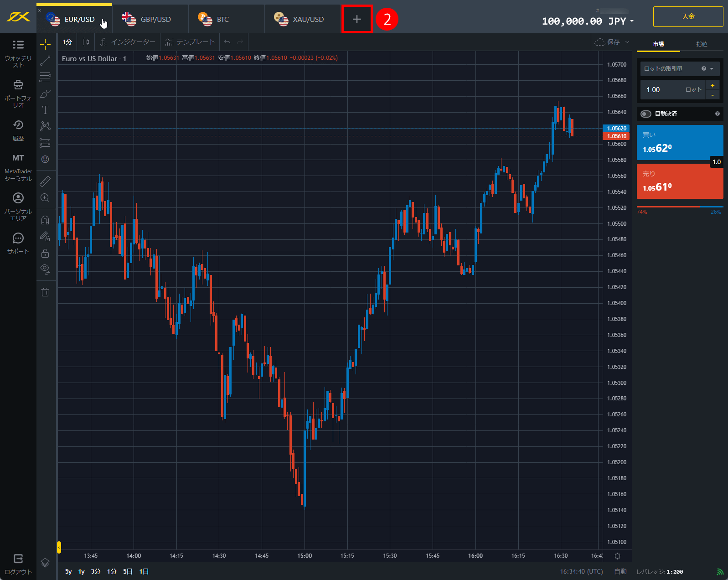Toggle the hide drawings eye icon

[x=45, y=269]
